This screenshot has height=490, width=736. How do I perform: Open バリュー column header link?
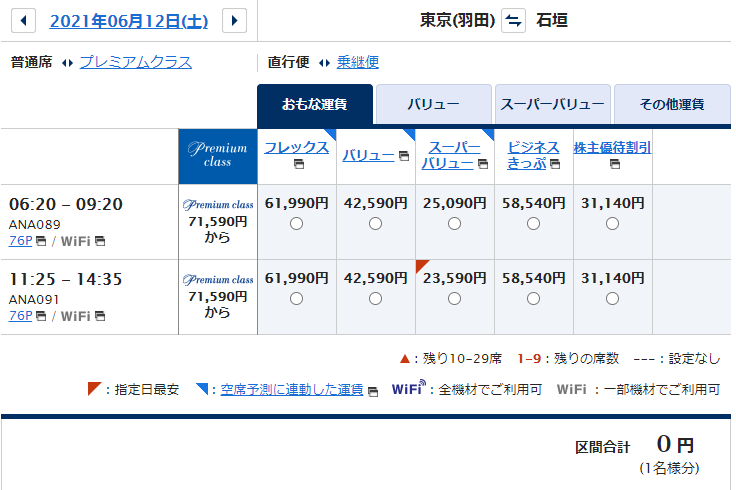coord(368,155)
